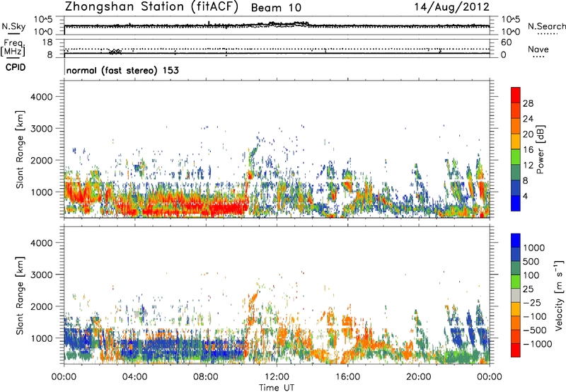Click the 'Zhongshan Station (fitACF)' plot title

coord(151,6)
